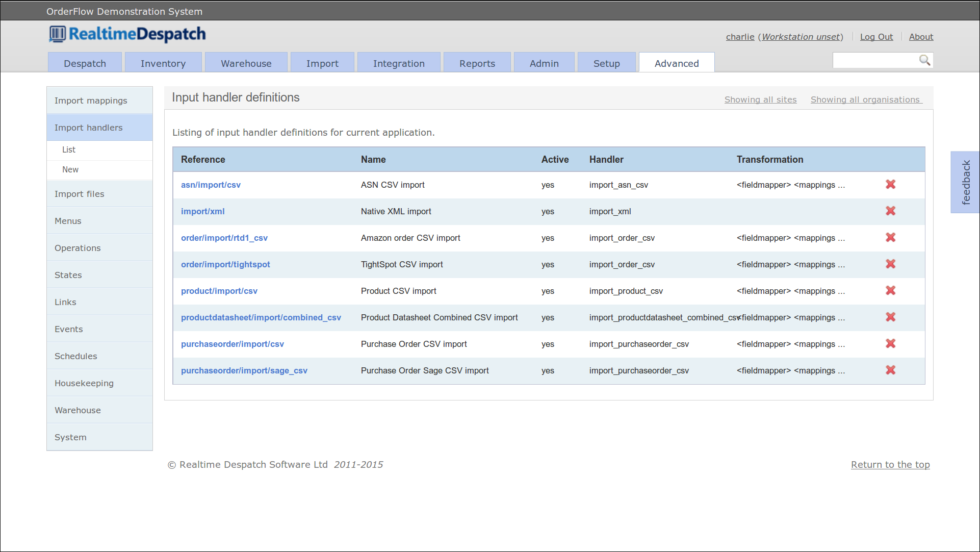The image size is (980, 552).
Task: Click Return to the top link
Action: [x=890, y=464]
